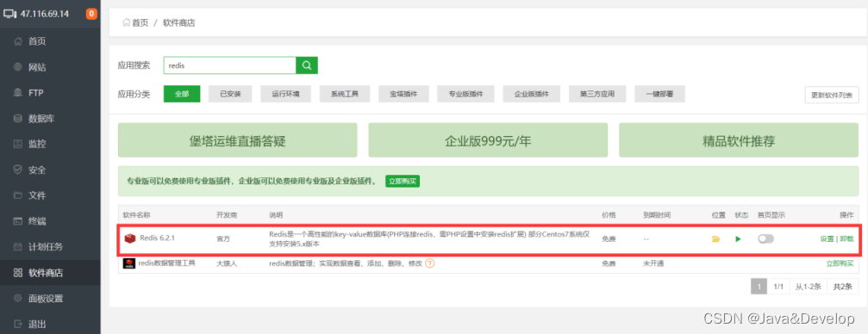
Task: Click the 首页 house icon in sidebar
Action: (18, 41)
